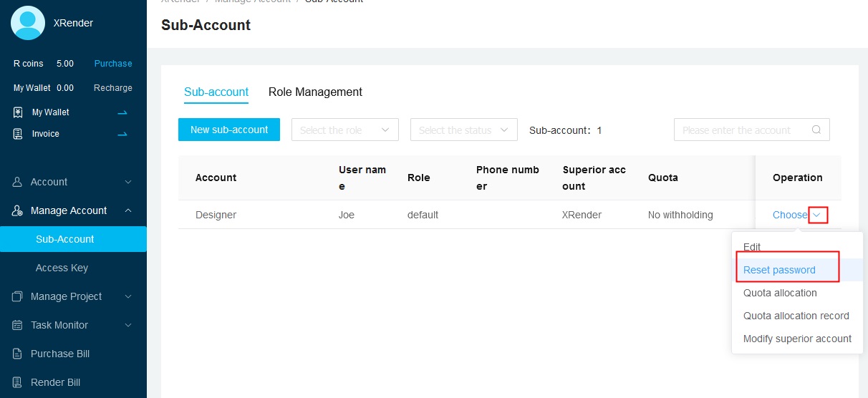The image size is (868, 398).
Task: Click the My Wallet receipt icon
Action: tap(18, 112)
